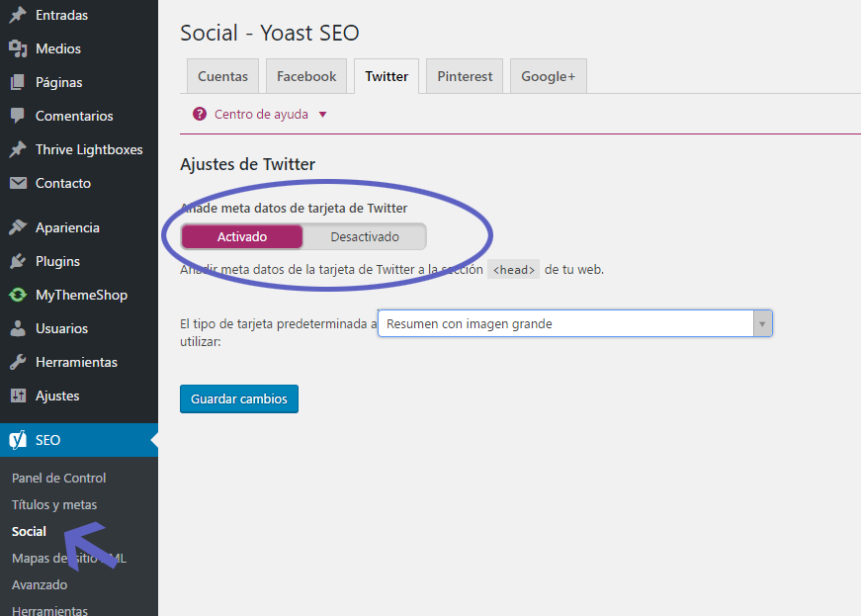Open Panel de Control submenu
The height and width of the screenshot is (616, 861).
coord(58,479)
